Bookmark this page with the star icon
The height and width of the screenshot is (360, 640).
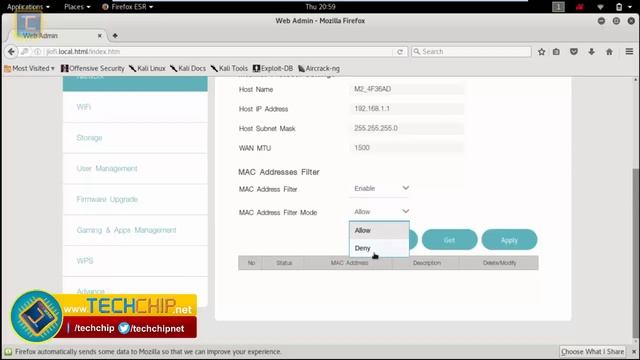coord(541,52)
